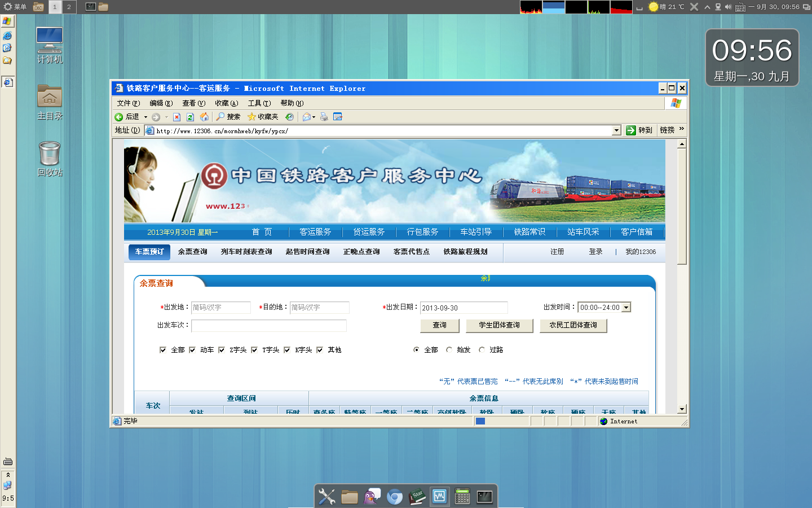Click the IE mail envelope icon

click(306, 117)
